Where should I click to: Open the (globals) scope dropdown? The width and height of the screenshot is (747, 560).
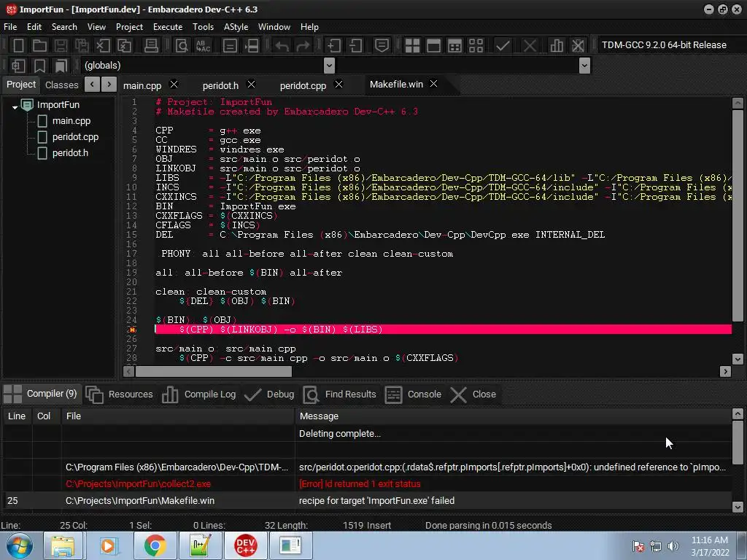(329, 66)
